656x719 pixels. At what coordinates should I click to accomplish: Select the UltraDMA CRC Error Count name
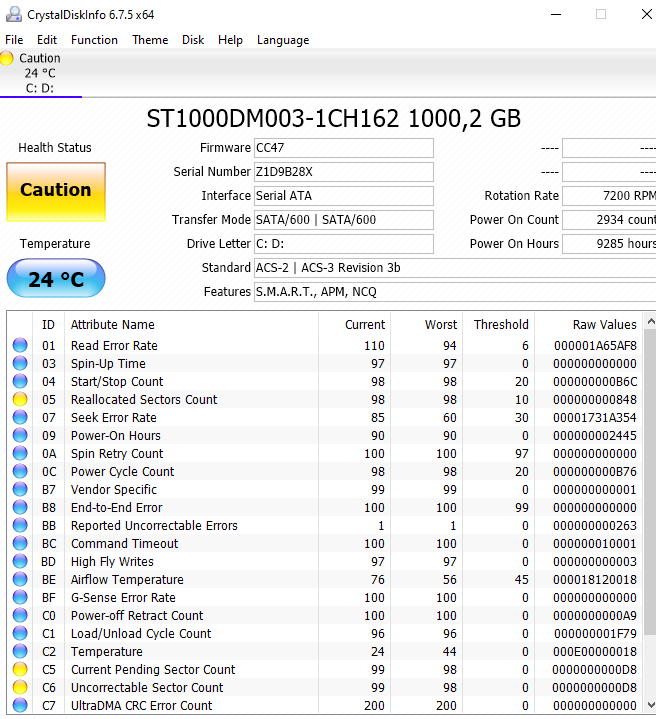142,705
